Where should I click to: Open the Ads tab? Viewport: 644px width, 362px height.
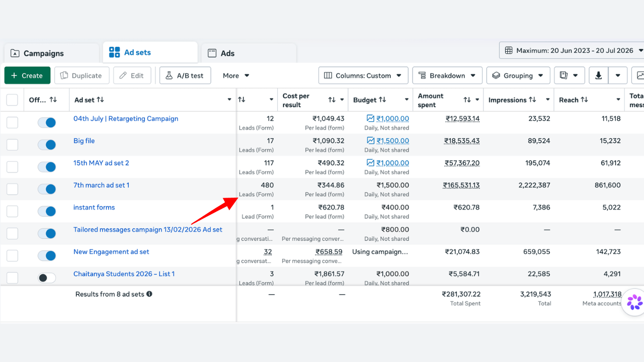(x=249, y=53)
